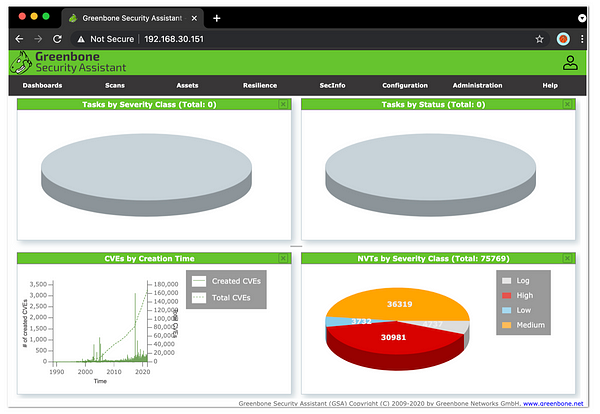
Task: Click the 'Tasks by Severity Class (Total: 0)' title
Action: point(149,104)
